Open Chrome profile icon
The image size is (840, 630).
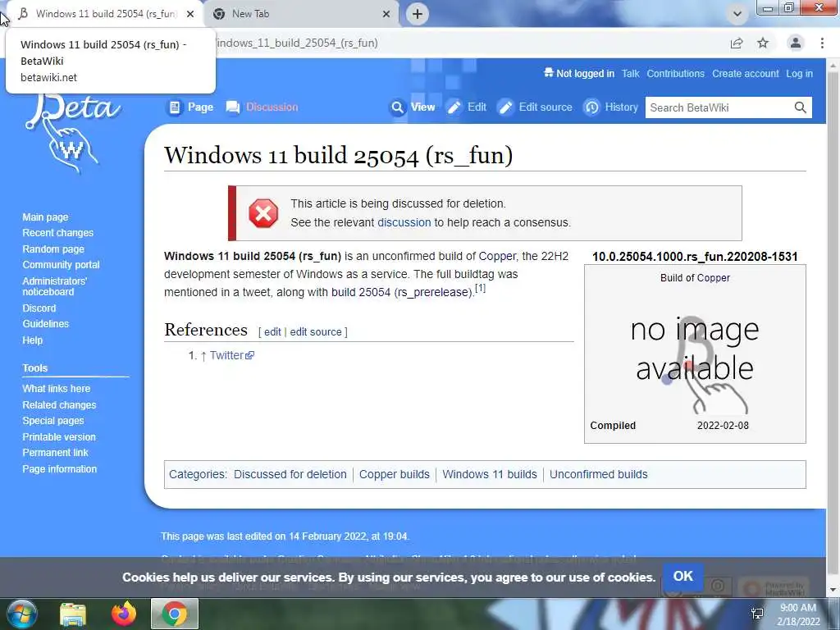point(796,43)
